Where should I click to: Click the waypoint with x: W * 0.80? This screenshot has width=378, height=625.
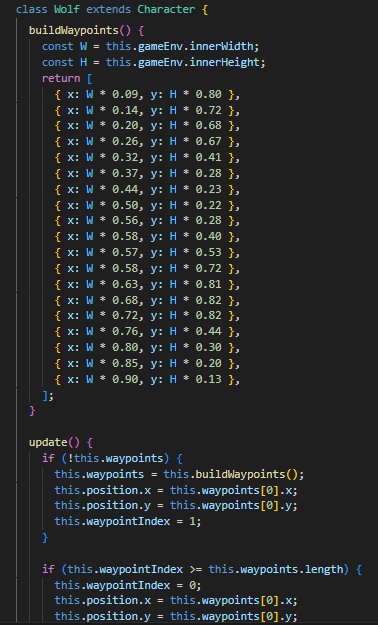point(148,348)
